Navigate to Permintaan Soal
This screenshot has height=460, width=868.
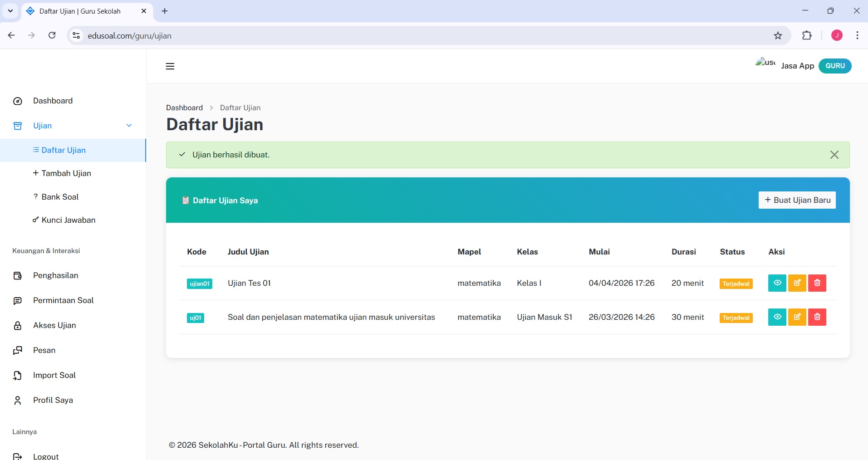point(63,300)
